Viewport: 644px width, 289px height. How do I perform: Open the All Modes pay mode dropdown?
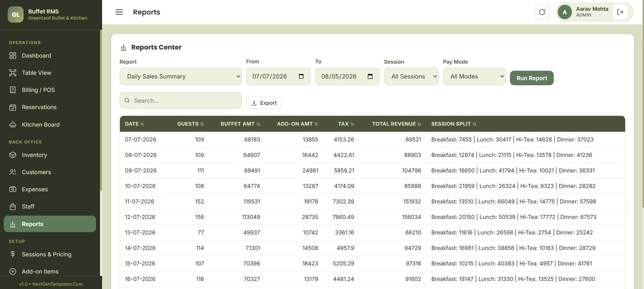point(474,76)
